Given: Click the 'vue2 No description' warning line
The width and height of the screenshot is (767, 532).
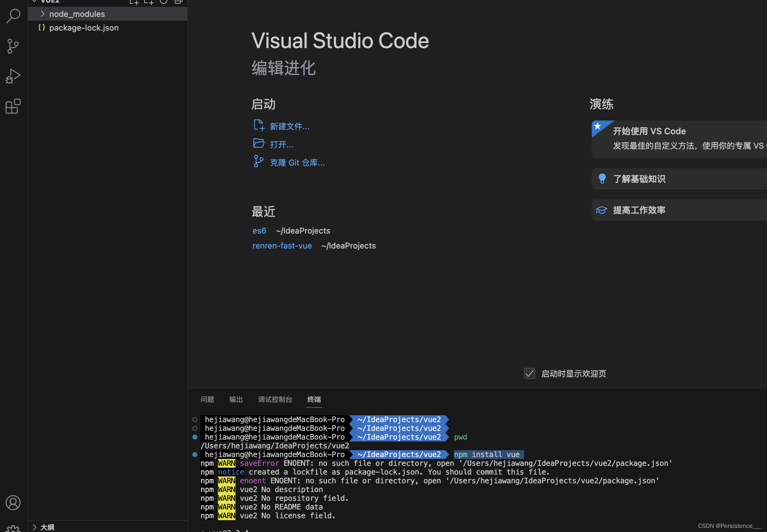Looking at the screenshot, I should pyautogui.click(x=281, y=489).
